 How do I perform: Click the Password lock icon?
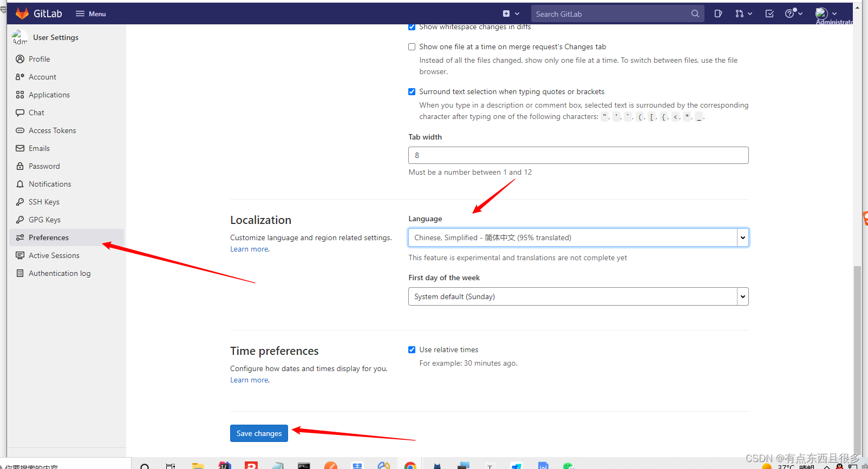(x=20, y=166)
